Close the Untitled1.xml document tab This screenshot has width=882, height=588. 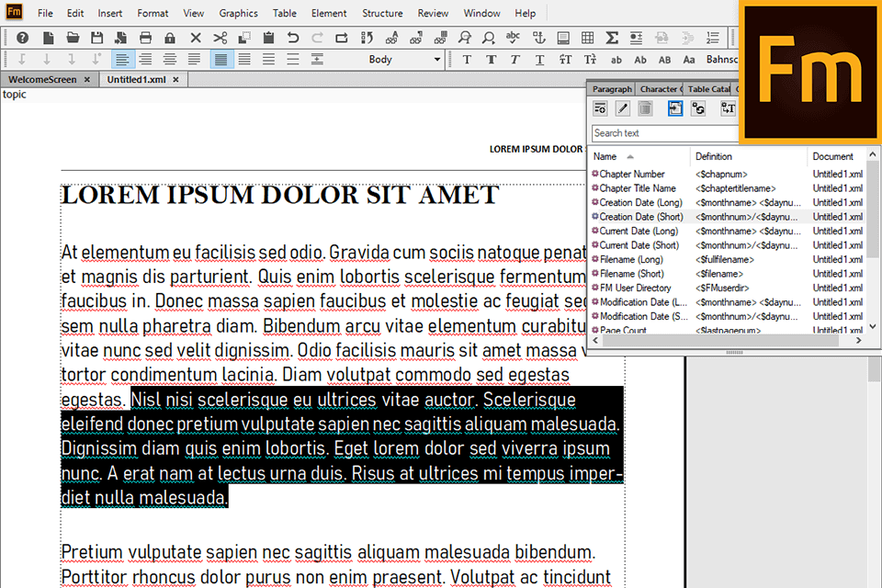click(176, 80)
